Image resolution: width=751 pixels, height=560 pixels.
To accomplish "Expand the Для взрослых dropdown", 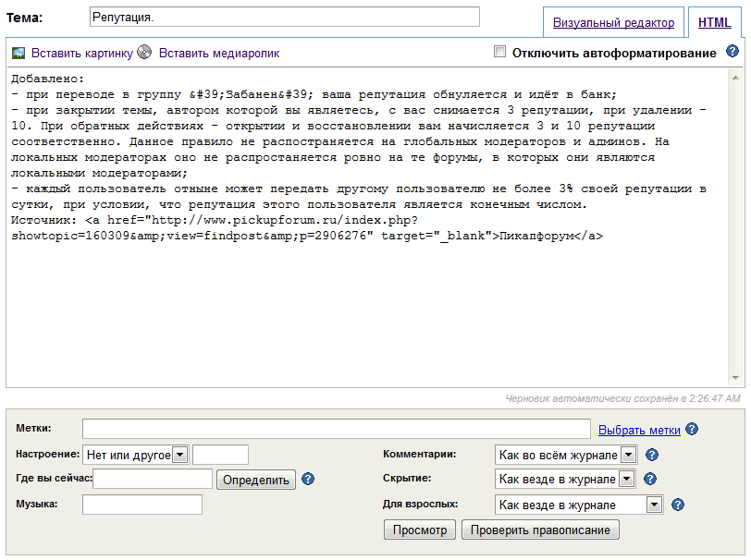I will coord(654,505).
